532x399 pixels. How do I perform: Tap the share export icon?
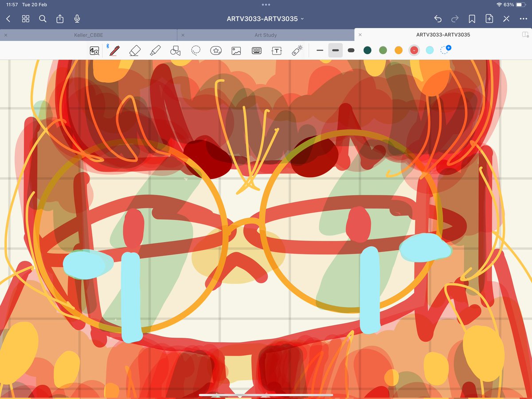pyautogui.click(x=60, y=19)
